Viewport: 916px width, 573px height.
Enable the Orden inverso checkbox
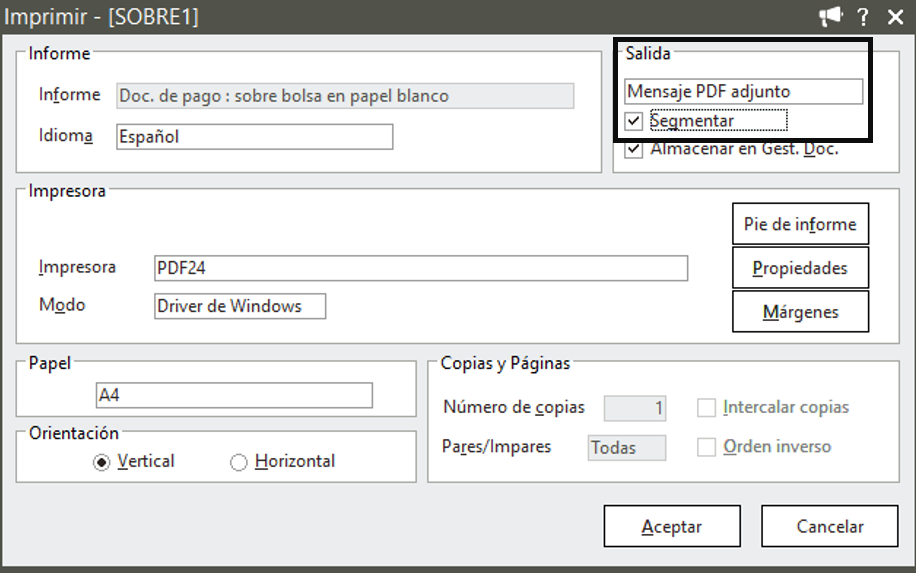click(x=706, y=447)
